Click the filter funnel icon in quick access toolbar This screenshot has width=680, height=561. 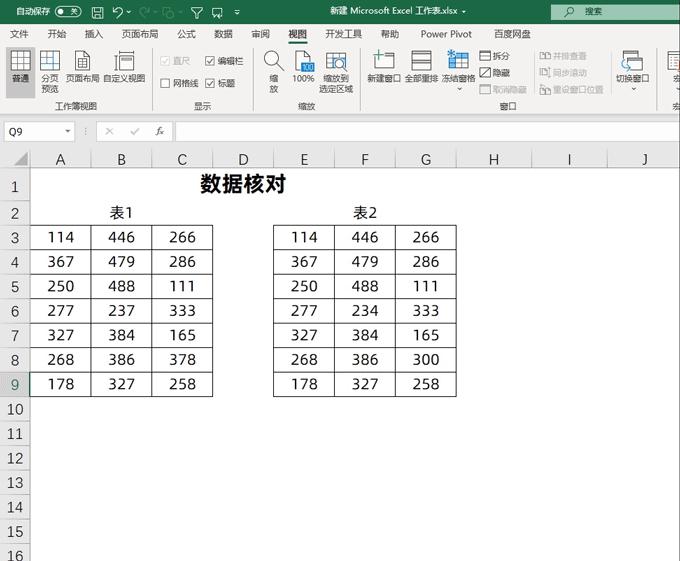pyautogui.click(x=196, y=13)
